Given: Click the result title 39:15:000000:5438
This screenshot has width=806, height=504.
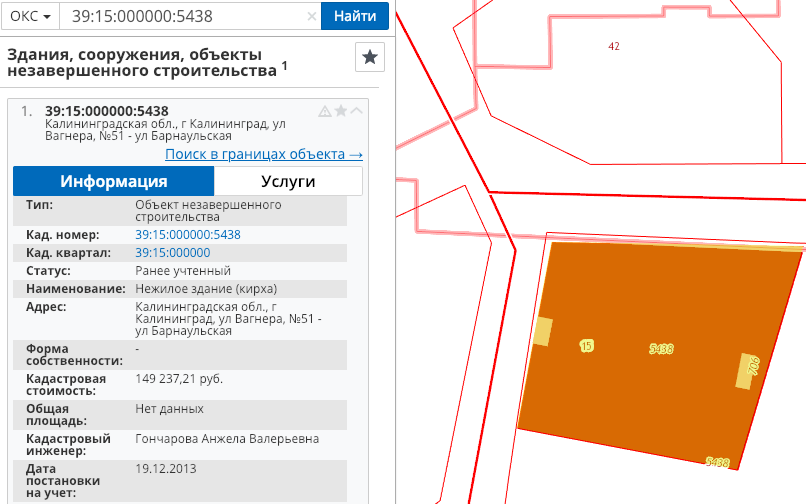Looking at the screenshot, I should [107, 111].
